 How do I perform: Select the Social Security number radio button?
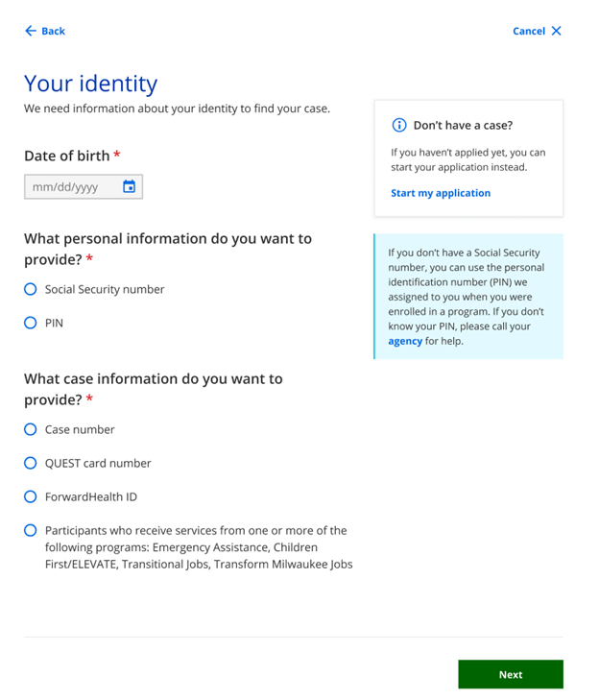[x=31, y=289]
